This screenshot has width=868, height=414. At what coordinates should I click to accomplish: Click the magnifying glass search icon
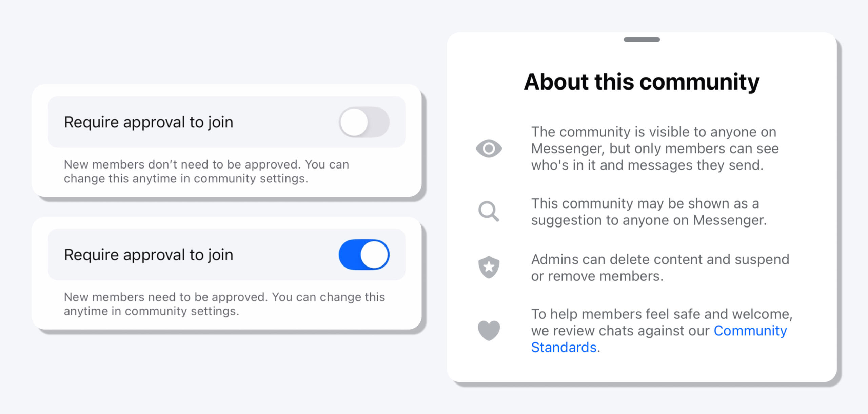[488, 211]
